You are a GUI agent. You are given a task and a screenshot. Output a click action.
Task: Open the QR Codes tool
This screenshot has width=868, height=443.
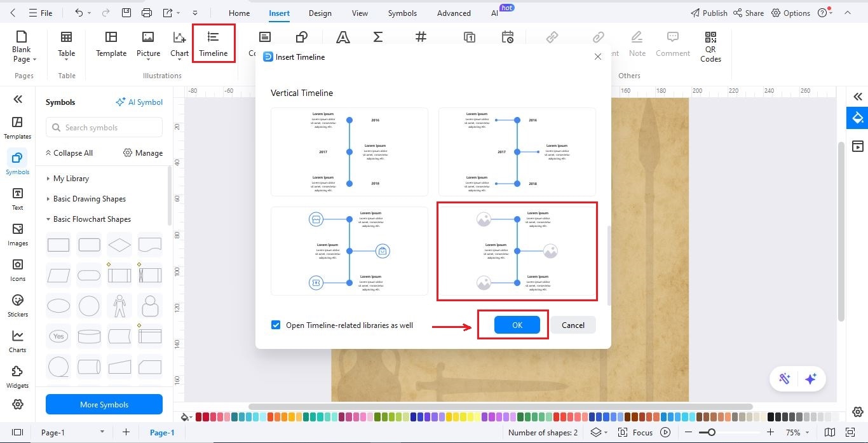pyautogui.click(x=710, y=46)
